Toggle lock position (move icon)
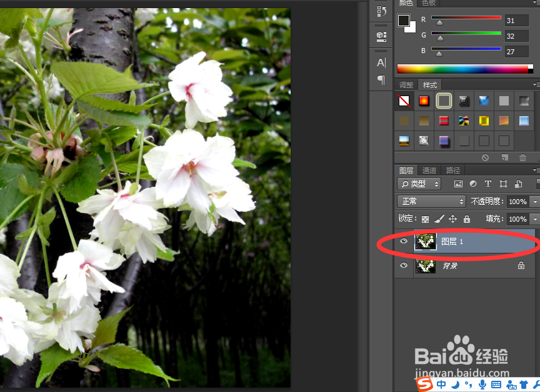 (453, 218)
